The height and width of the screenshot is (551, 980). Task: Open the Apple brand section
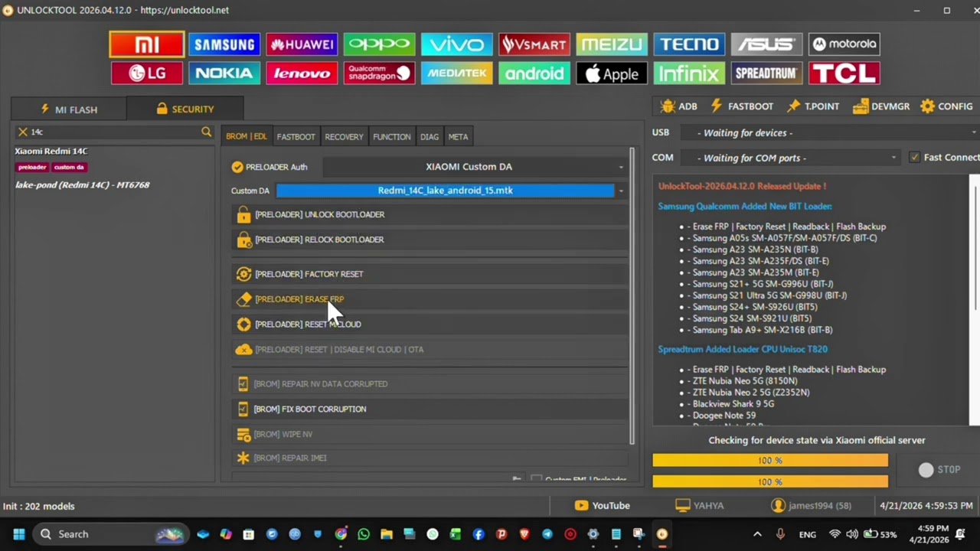(611, 73)
